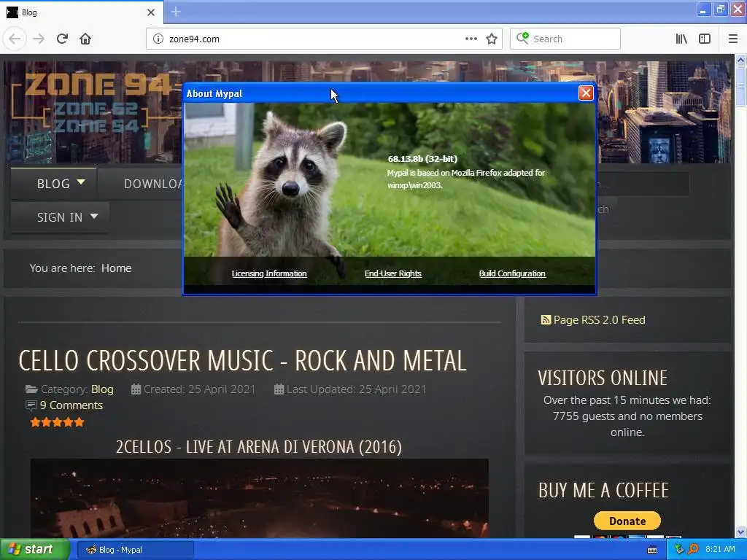This screenshot has width=747, height=560.
Task: Click the RSS feed icon
Action: [546, 320]
